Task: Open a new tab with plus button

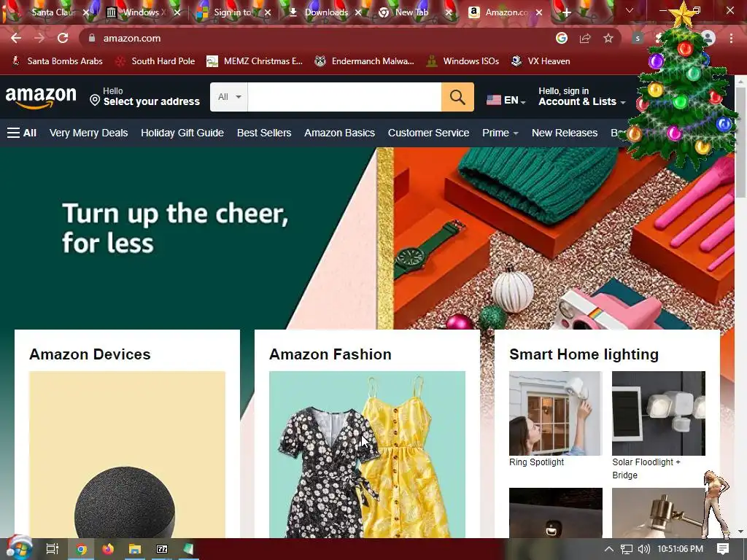Action: 566,13
